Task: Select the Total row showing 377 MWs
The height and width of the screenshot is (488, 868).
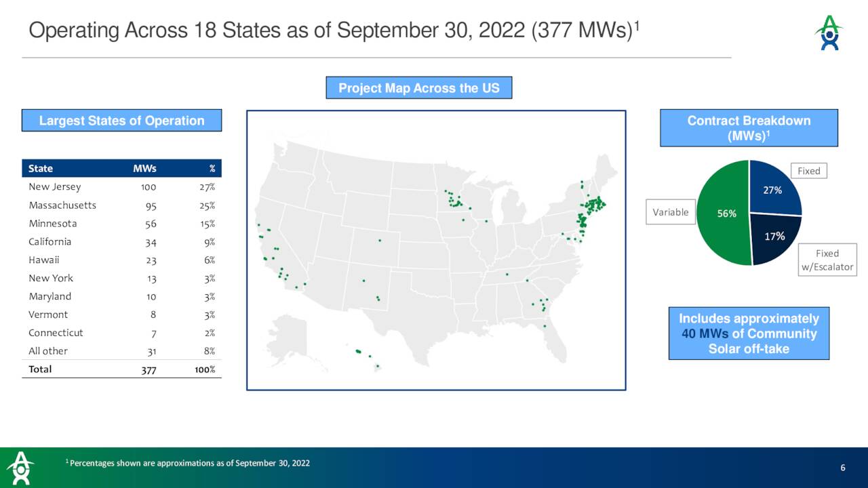Action: click(x=122, y=369)
